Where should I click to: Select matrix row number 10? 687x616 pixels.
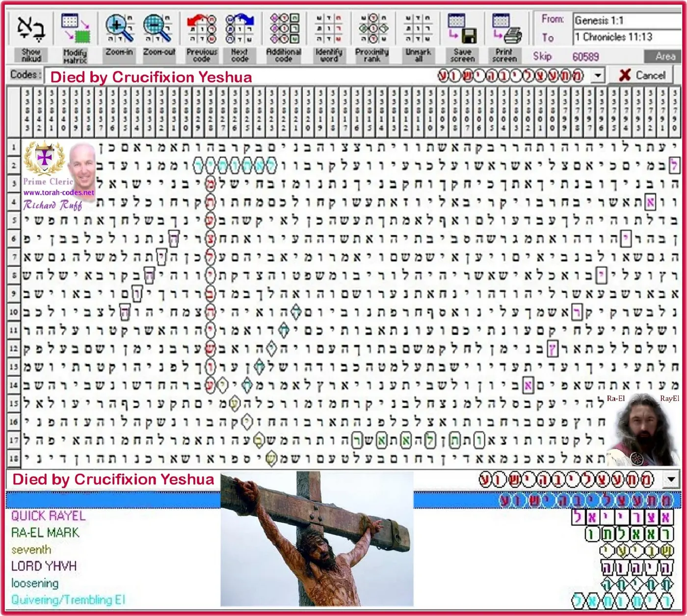(14, 312)
